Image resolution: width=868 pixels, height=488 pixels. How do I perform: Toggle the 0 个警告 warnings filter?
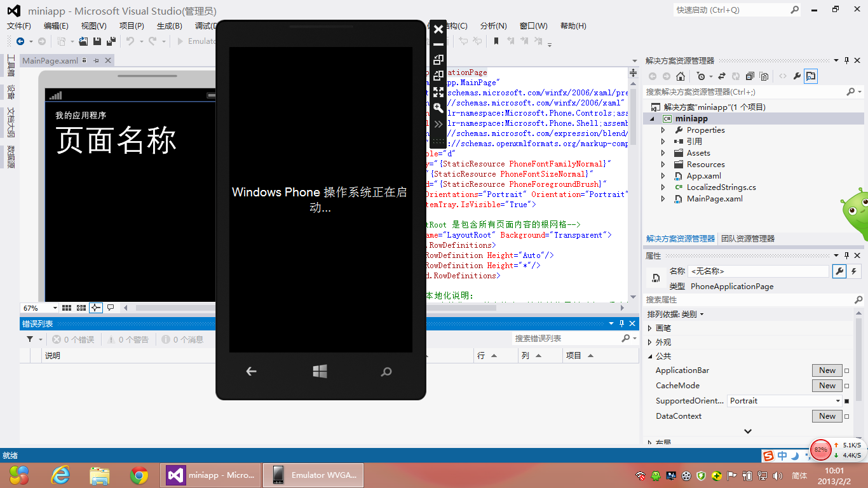pyautogui.click(x=128, y=340)
